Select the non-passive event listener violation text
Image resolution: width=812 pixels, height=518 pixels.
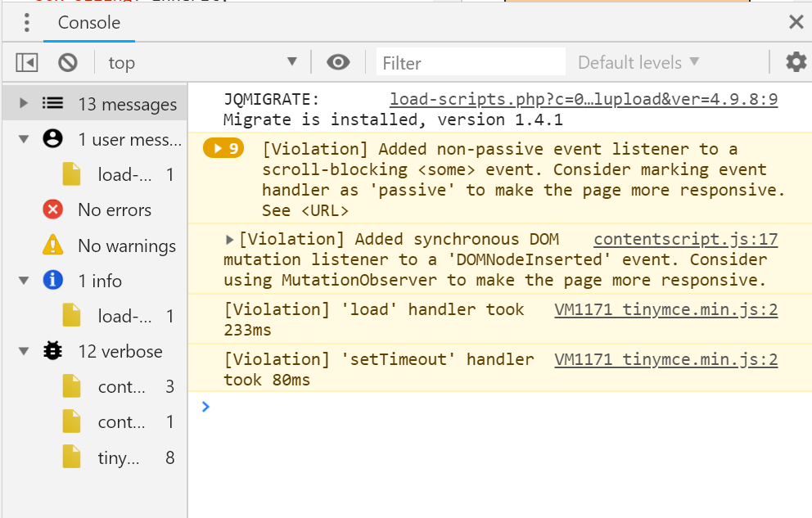pyautogui.click(x=523, y=179)
